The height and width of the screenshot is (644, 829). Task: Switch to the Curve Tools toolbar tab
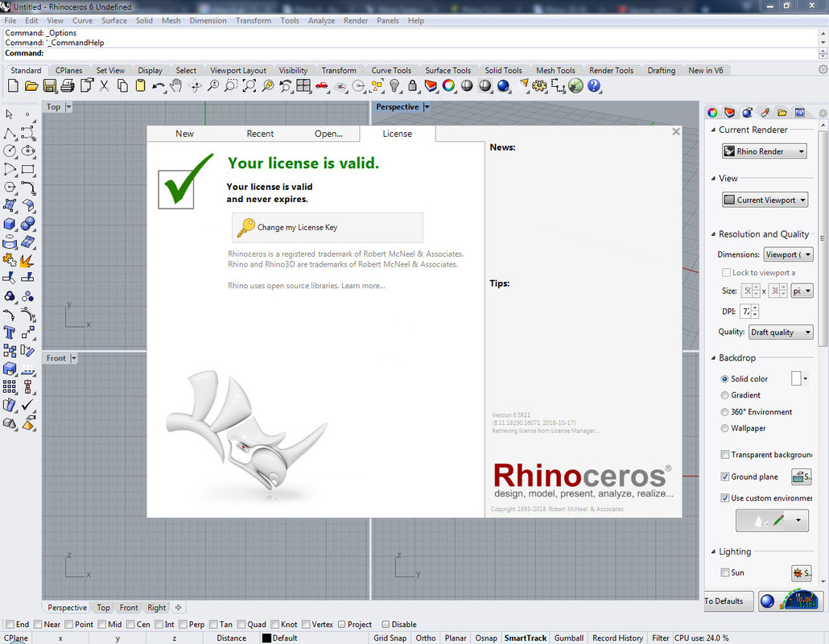coord(391,70)
